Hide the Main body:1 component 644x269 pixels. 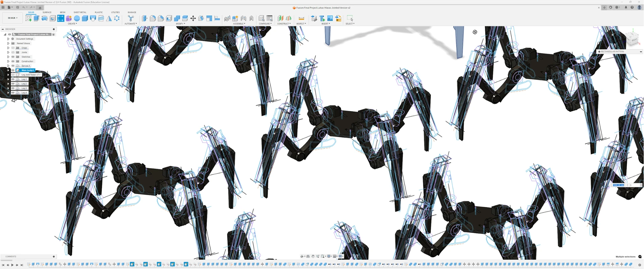pyautogui.click(x=13, y=70)
